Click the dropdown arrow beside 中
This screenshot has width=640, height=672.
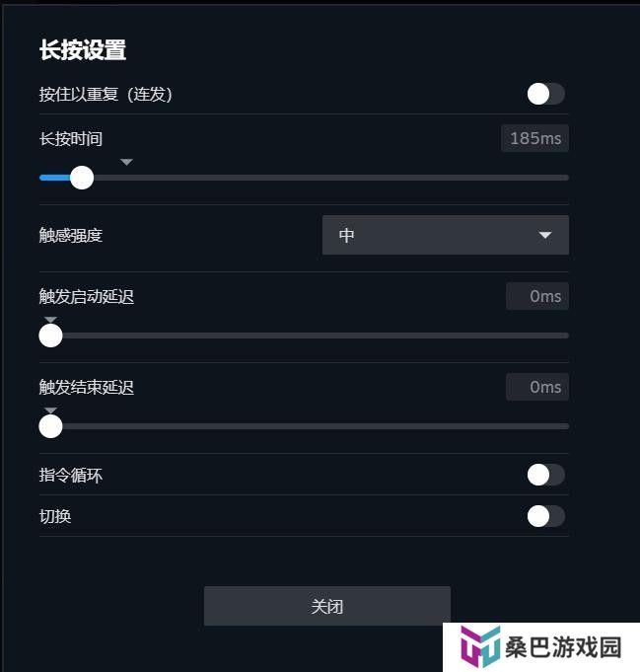click(545, 235)
